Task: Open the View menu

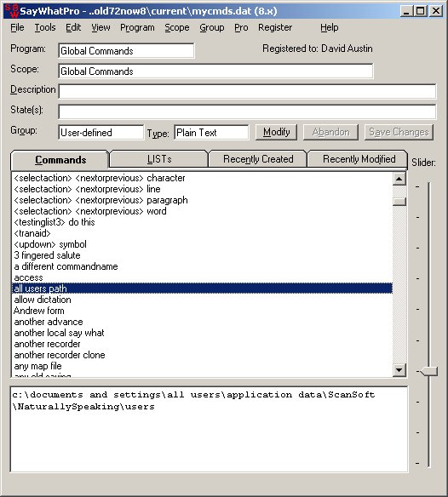Action: coord(101,27)
